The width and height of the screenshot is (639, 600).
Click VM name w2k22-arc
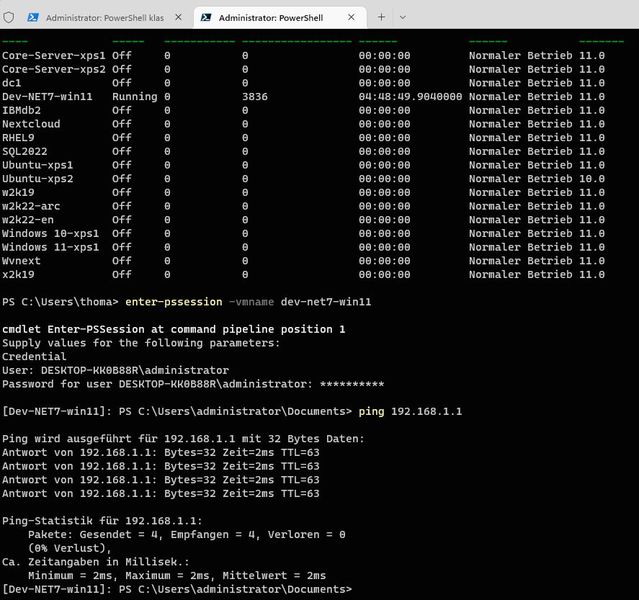tap(31, 206)
